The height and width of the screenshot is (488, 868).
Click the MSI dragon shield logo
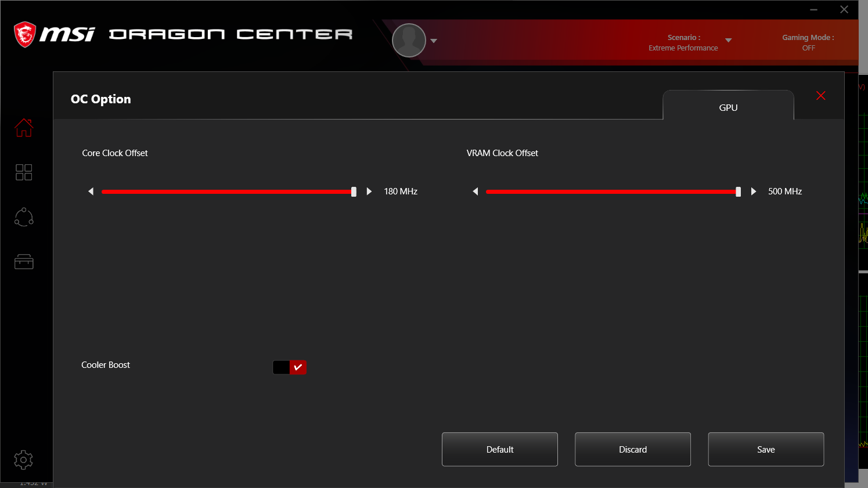25,34
